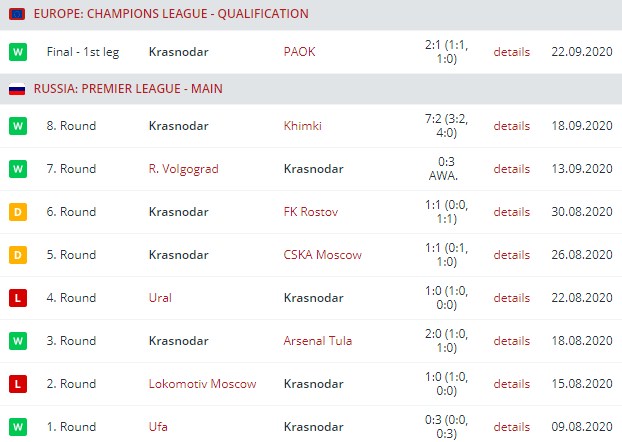Open Russia Premier League Main header
Viewport: 622px width, 442px height.
coord(128,89)
